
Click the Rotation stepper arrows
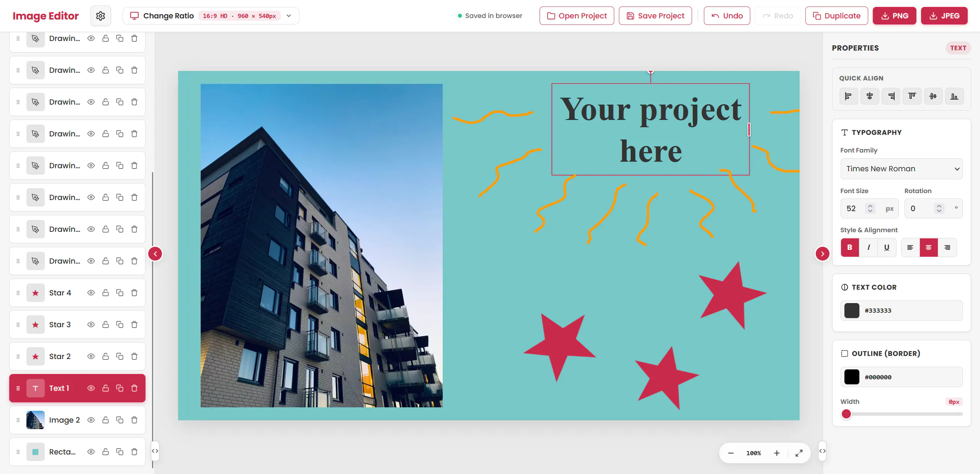tap(939, 208)
